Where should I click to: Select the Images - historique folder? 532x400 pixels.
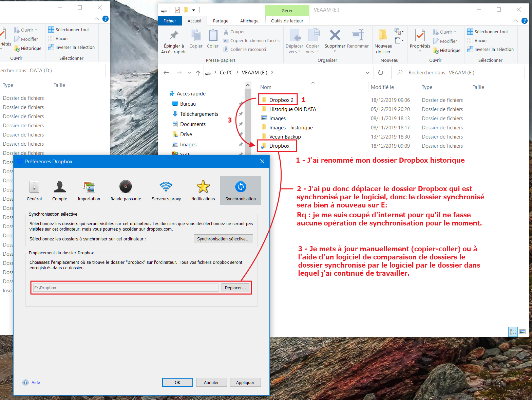point(291,127)
